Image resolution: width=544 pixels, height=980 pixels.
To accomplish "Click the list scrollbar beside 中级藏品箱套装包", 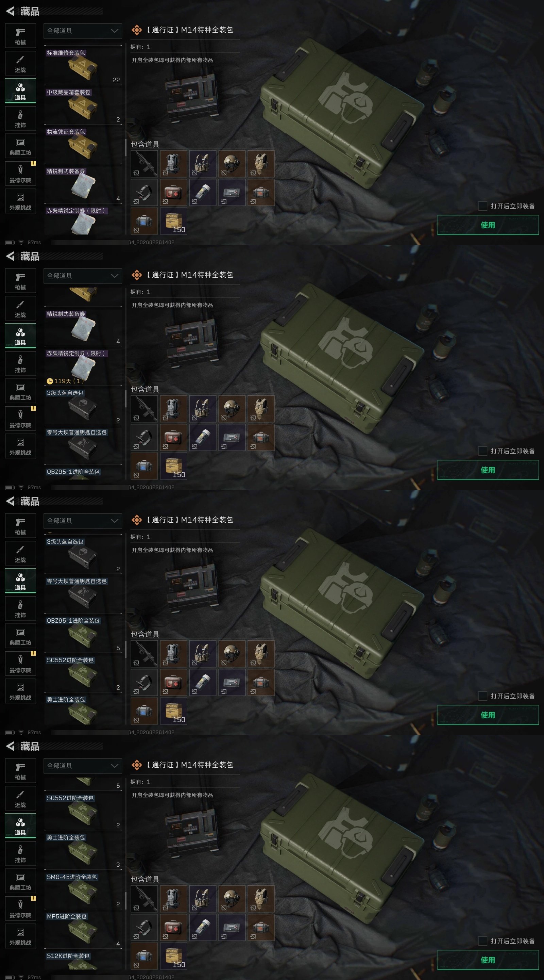I will [x=126, y=147].
